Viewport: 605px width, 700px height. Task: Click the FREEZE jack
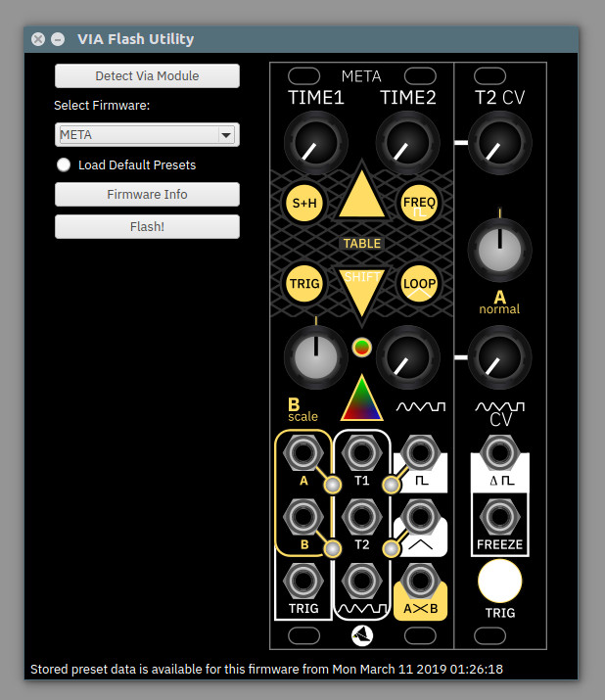(x=499, y=517)
